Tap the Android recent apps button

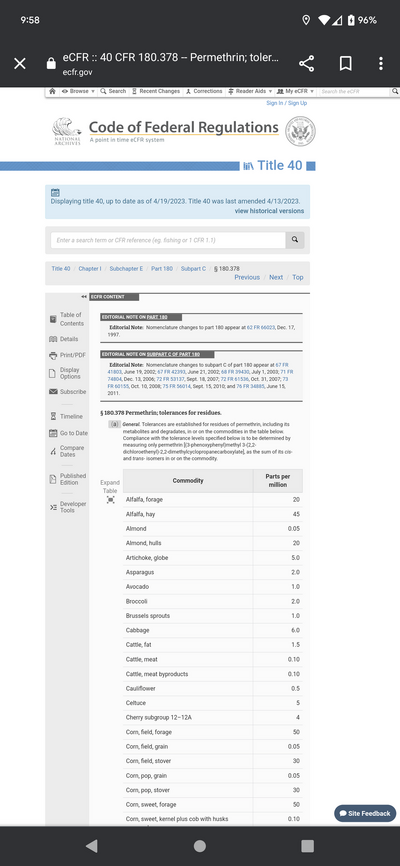click(x=307, y=846)
